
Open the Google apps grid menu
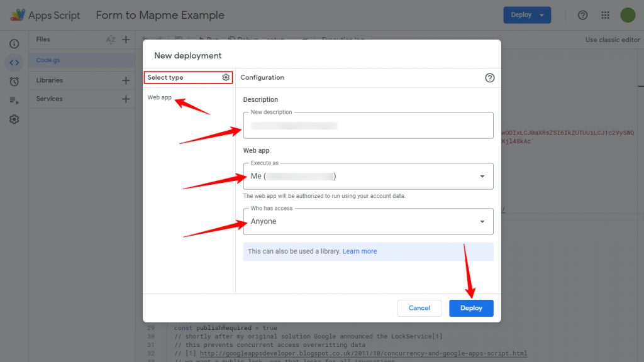click(605, 14)
